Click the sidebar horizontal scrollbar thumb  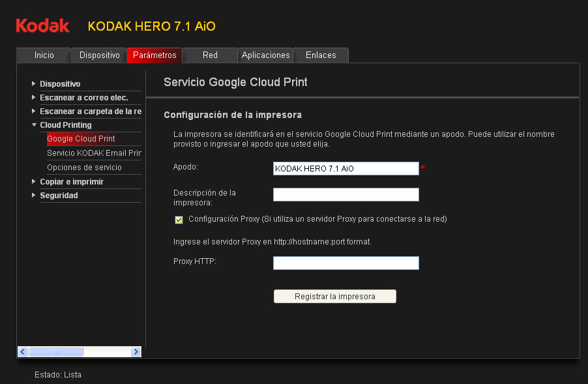coord(56,352)
